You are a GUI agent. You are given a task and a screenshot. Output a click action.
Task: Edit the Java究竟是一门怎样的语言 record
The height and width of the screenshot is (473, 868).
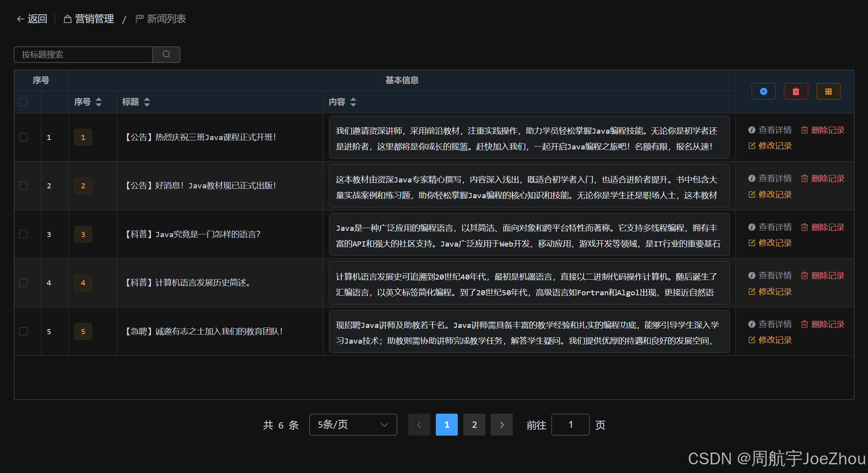(x=770, y=243)
